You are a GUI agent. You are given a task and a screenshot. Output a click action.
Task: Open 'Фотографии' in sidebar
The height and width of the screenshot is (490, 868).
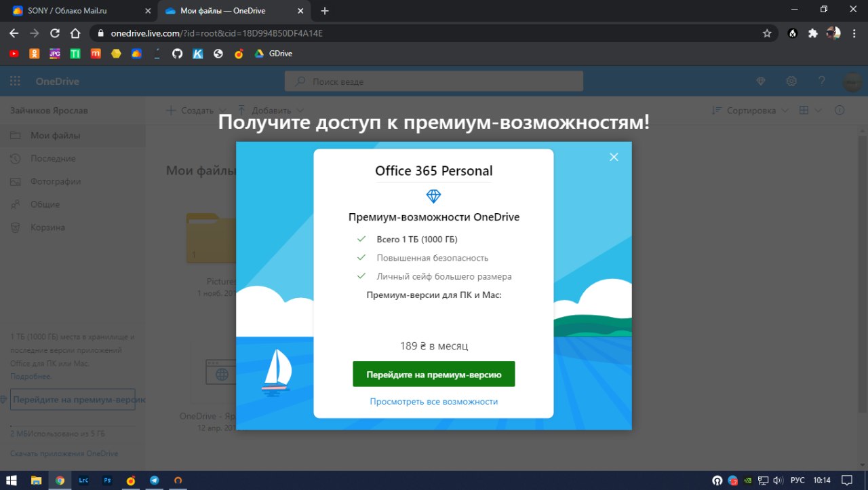tap(73, 182)
